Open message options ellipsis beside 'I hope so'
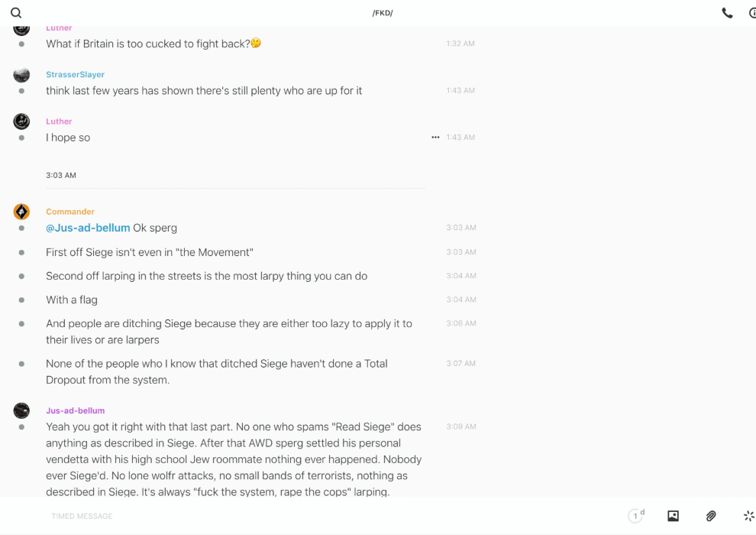This screenshot has width=756, height=535. click(435, 138)
